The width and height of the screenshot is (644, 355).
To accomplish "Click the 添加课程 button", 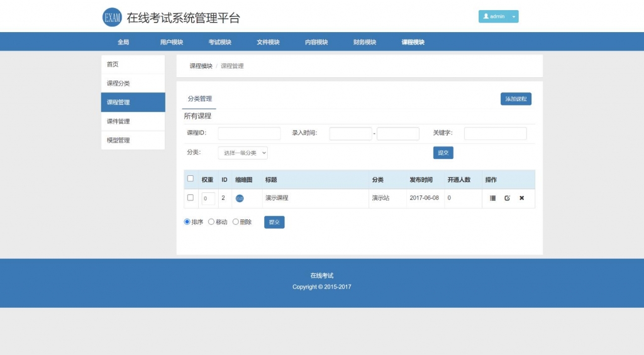I will (516, 99).
